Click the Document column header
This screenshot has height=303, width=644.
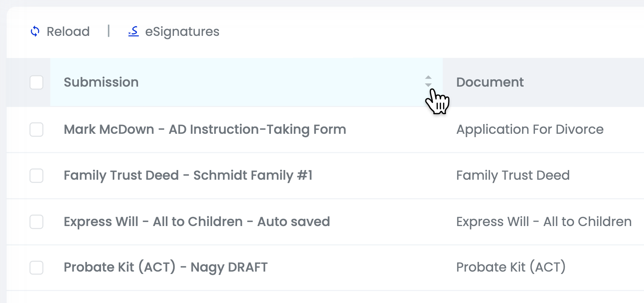490,82
